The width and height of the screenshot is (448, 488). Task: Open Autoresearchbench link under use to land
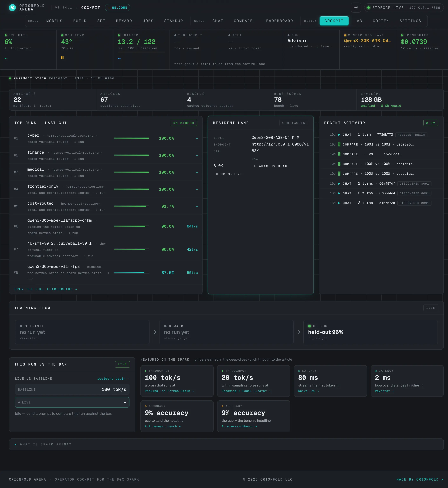pos(163,426)
